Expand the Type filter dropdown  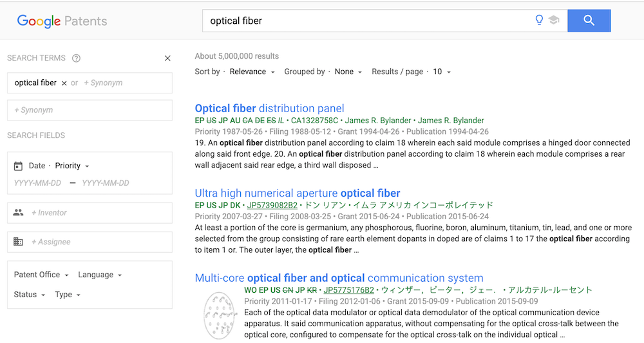[68, 295]
